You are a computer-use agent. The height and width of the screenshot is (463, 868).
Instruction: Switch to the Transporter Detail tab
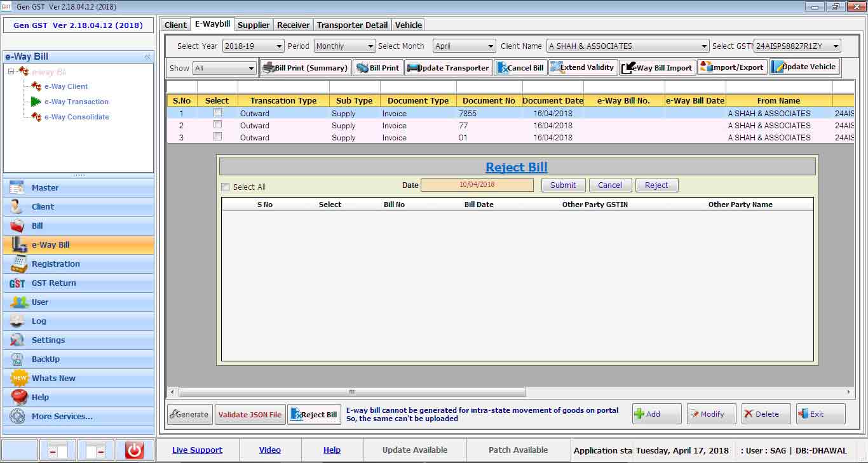(x=352, y=25)
